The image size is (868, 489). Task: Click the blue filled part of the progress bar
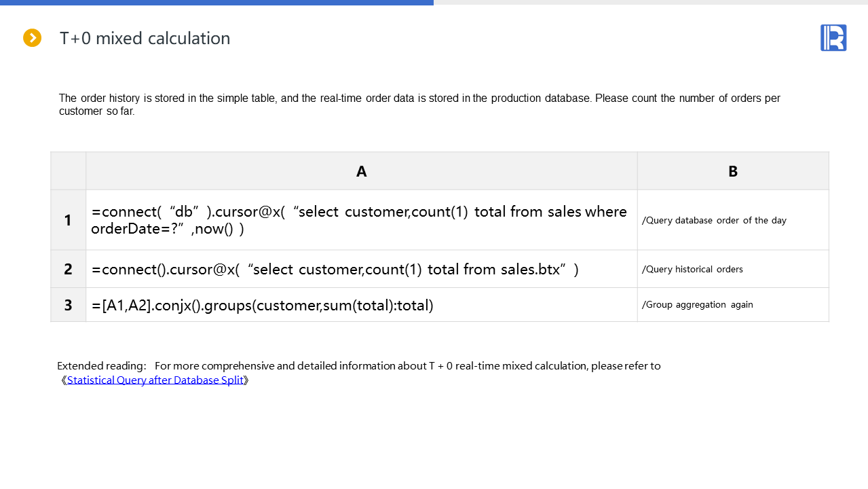216,3
